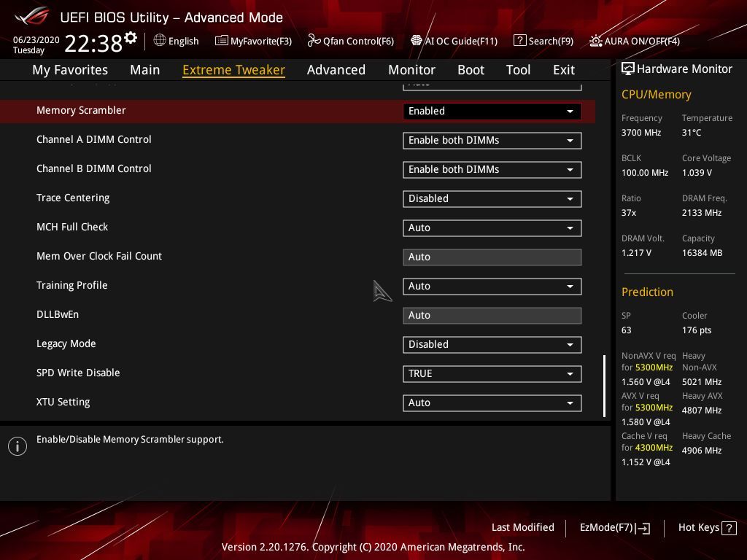Click the English language globe icon
The image size is (747, 560).
160,41
